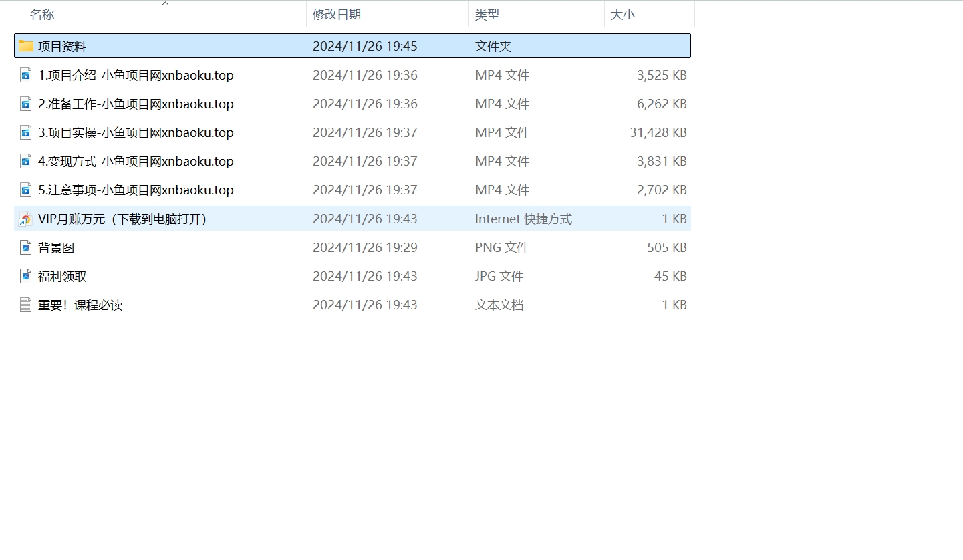Click the 重要！课程必读 text document icon

(26, 305)
